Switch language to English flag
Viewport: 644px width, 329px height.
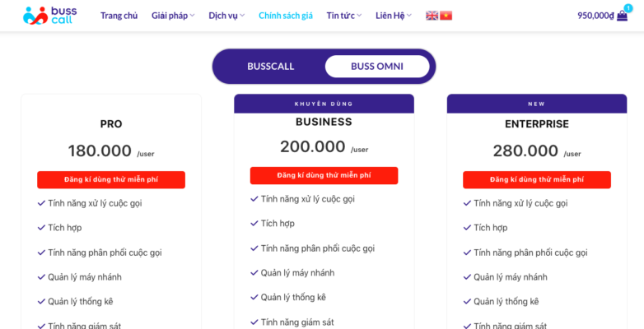pyautogui.click(x=432, y=16)
